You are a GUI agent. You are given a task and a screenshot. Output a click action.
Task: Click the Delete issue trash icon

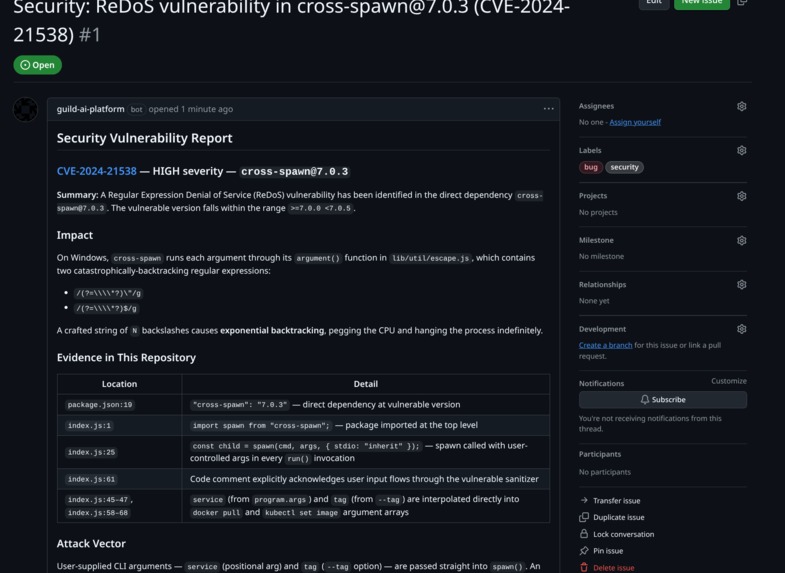(584, 567)
